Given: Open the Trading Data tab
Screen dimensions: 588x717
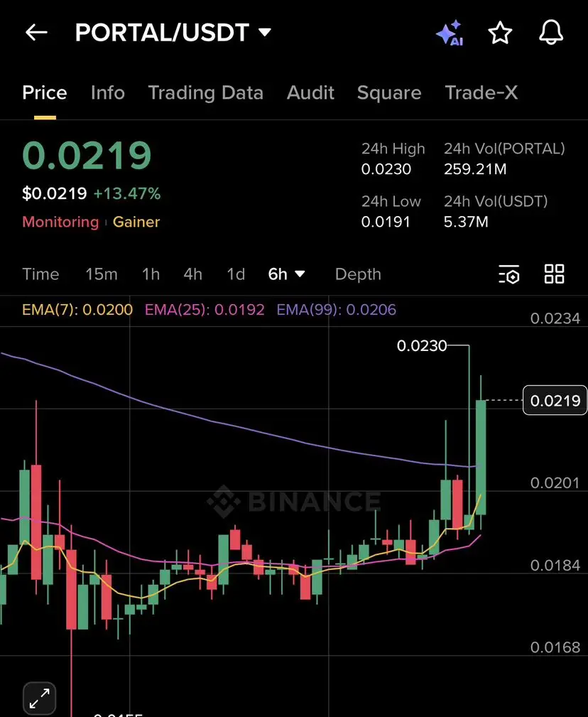Looking at the screenshot, I should click(206, 93).
